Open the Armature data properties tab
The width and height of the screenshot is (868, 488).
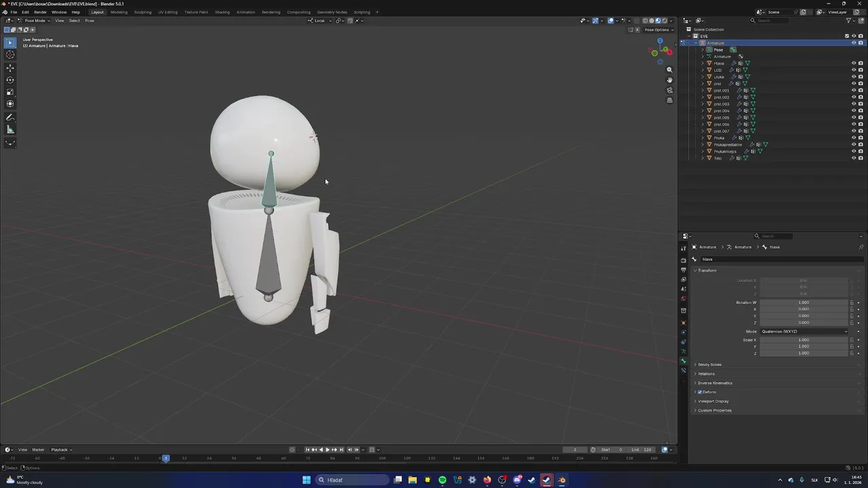pyautogui.click(x=684, y=352)
